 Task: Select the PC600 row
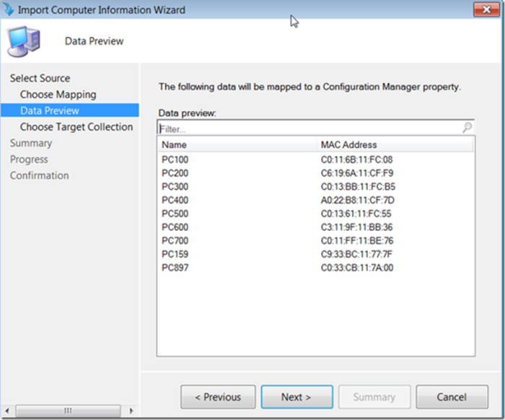click(x=316, y=227)
